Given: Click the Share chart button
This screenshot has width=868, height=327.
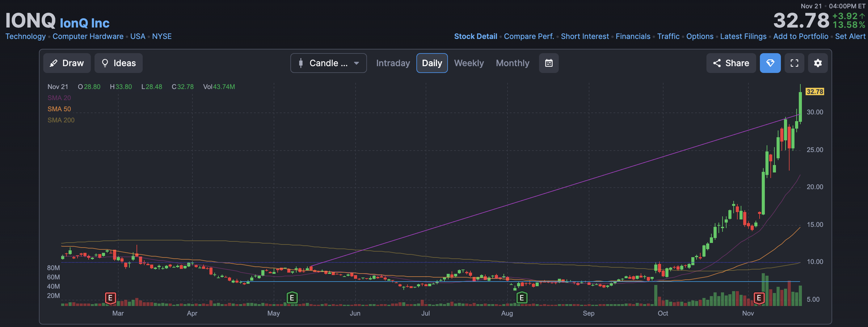Looking at the screenshot, I should tap(731, 63).
